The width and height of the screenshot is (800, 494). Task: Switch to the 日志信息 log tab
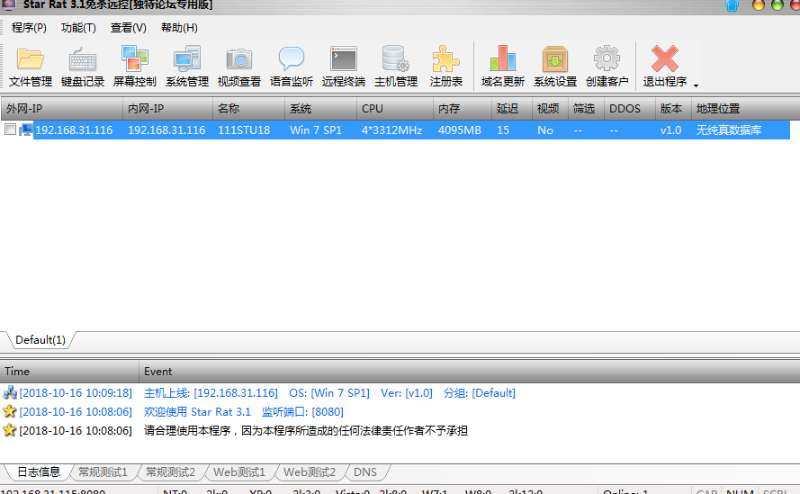(x=38, y=472)
